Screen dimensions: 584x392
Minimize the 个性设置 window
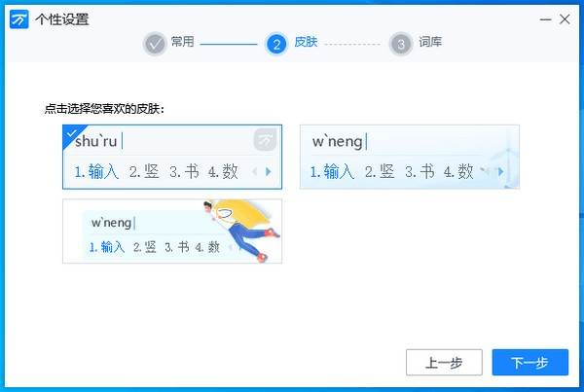tap(545, 19)
